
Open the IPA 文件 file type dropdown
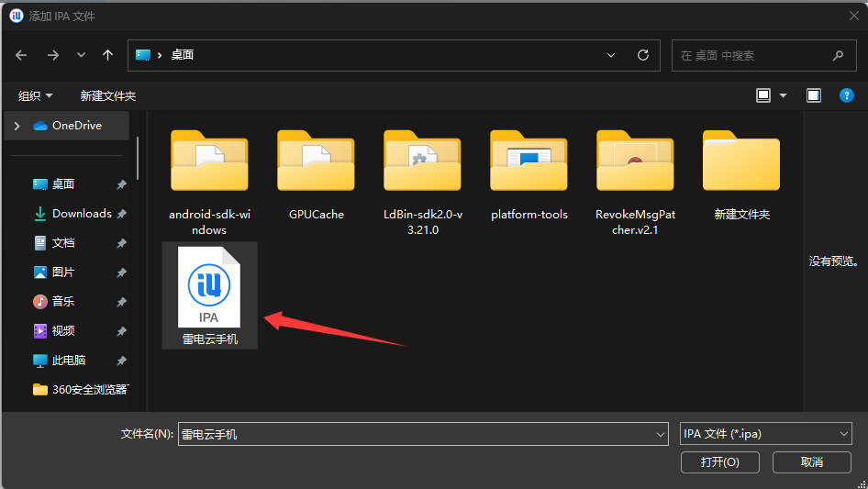[766, 434]
